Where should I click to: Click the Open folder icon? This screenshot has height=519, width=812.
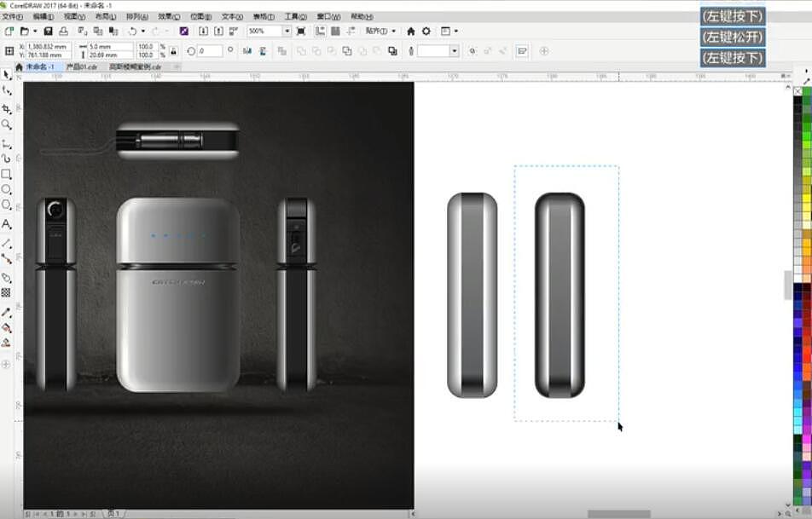tap(25, 31)
